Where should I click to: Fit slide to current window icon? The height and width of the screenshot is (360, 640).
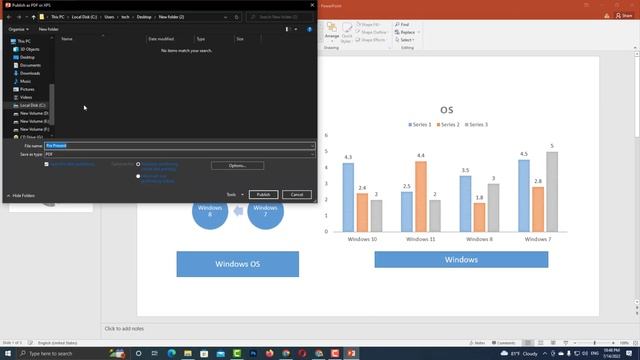click(636, 343)
